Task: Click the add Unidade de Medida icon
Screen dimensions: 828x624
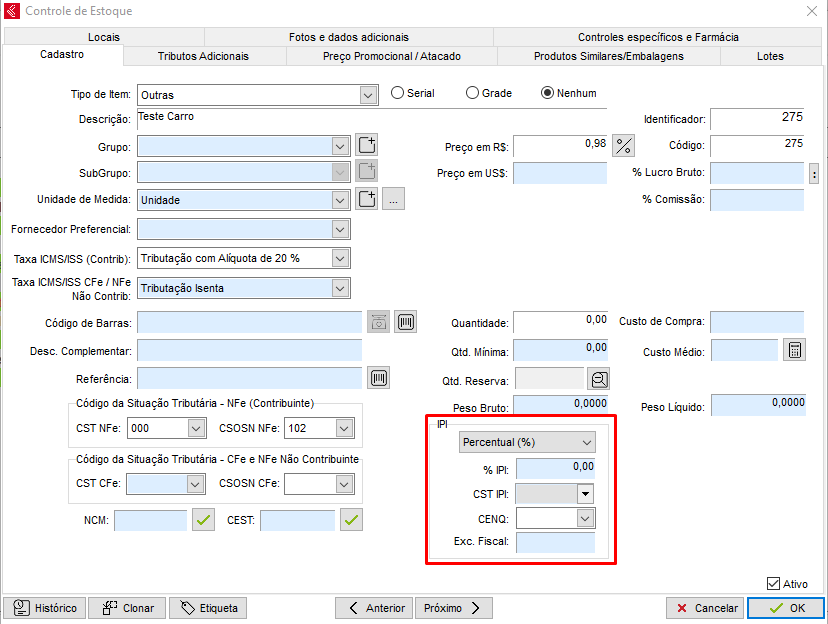Action: (x=367, y=199)
